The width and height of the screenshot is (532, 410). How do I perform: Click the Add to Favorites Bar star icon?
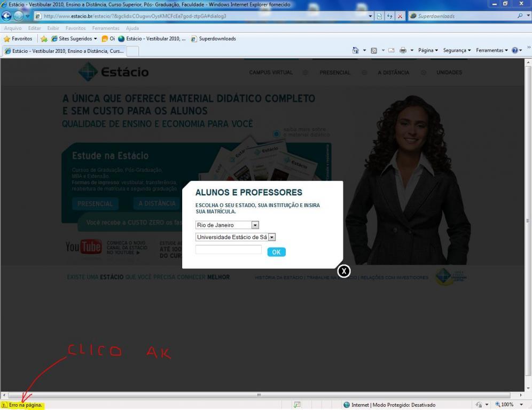[x=44, y=38]
